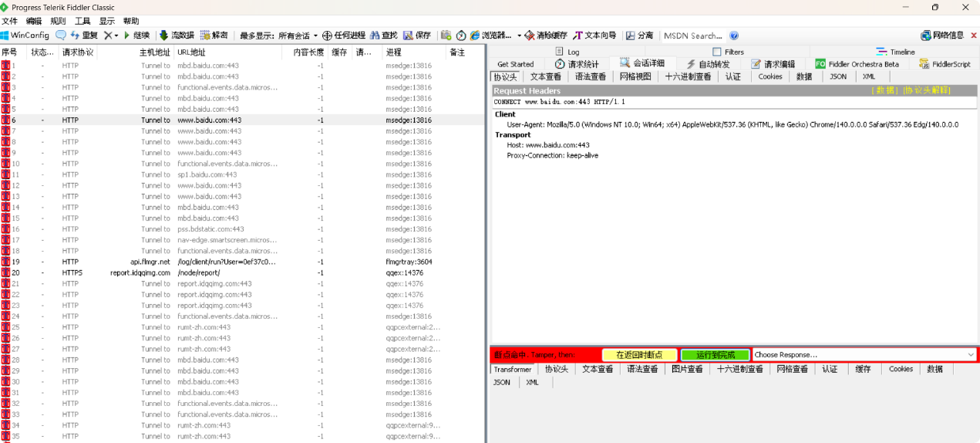Screen dimensions: 980x443
Task: Switch to the Filters tab
Action: point(729,52)
